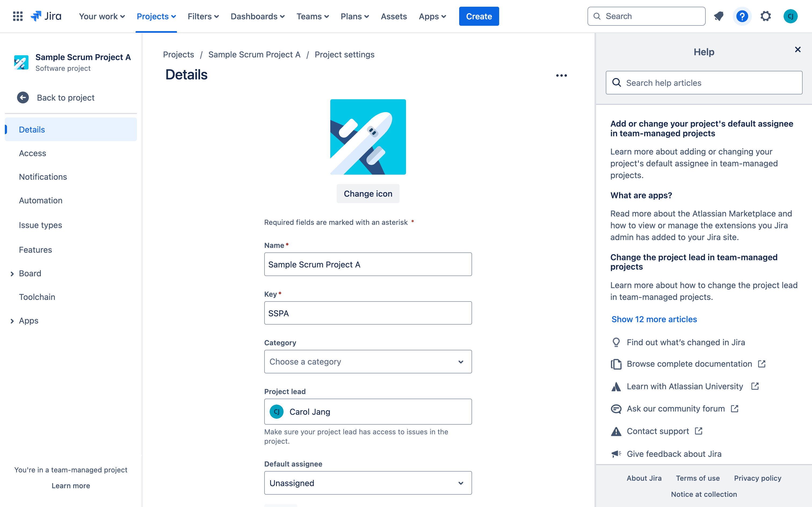Click the Name input field
The image size is (812, 507).
tap(368, 264)
